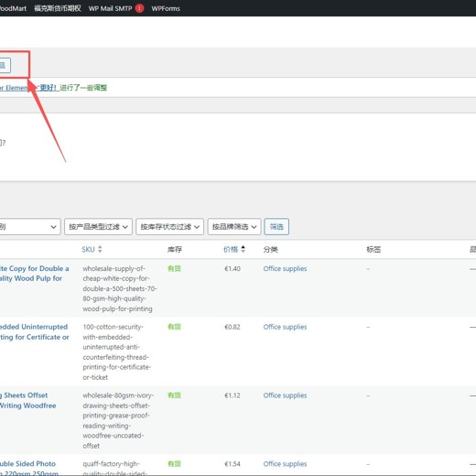Image resolution: width=476 pixels, height=476 pixels.
Task: Open the Copy for Double a product link
Action: tap(34, 274)
